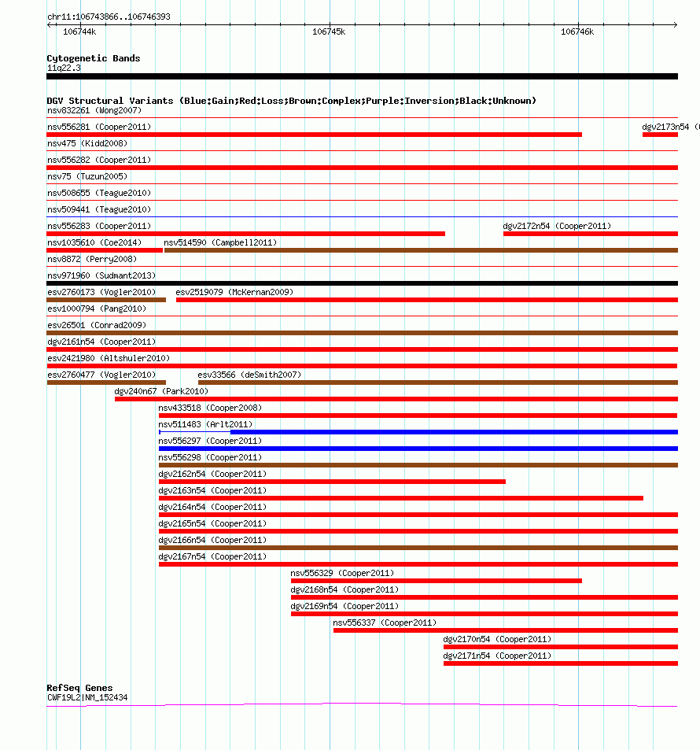Click the nsv514590 (Campbell2011) label
The width and height of the screenshot is (700, 750).
(220, 242)
